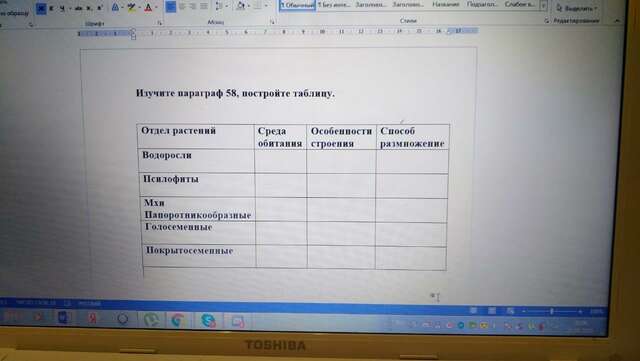Switch to Read Mode view
The width and height of the screenshot is (640, 361).
[473, 311]
